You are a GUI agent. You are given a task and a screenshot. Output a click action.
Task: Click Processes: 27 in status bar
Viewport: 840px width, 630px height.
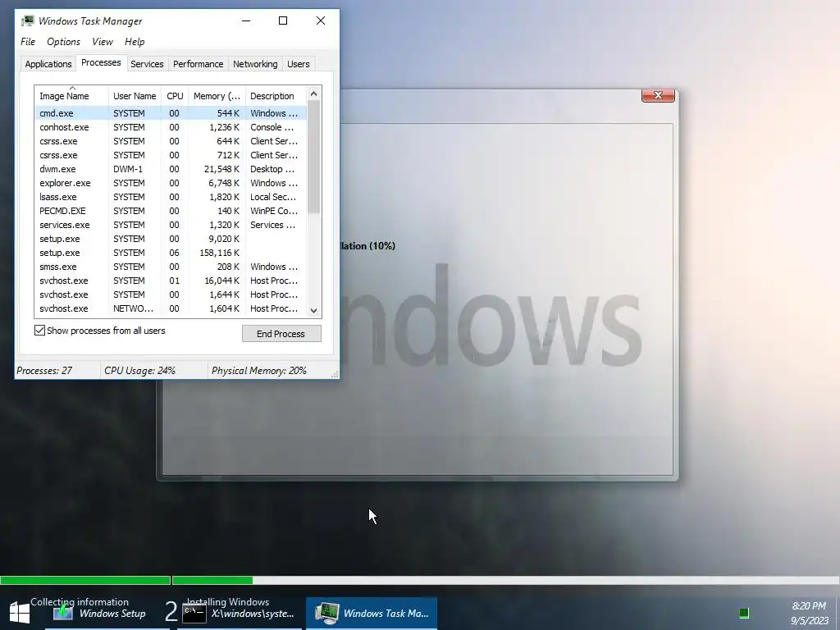[x=44, y=370]
